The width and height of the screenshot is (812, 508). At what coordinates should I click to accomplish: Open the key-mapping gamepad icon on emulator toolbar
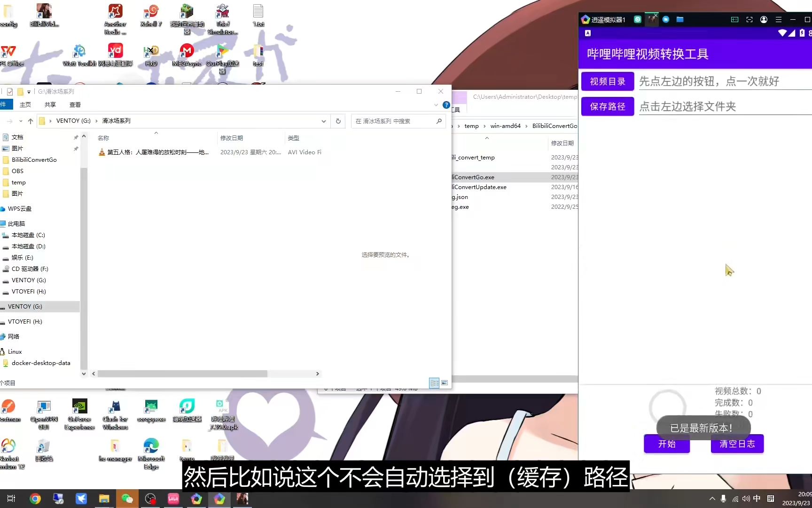[x=734, y=20]
